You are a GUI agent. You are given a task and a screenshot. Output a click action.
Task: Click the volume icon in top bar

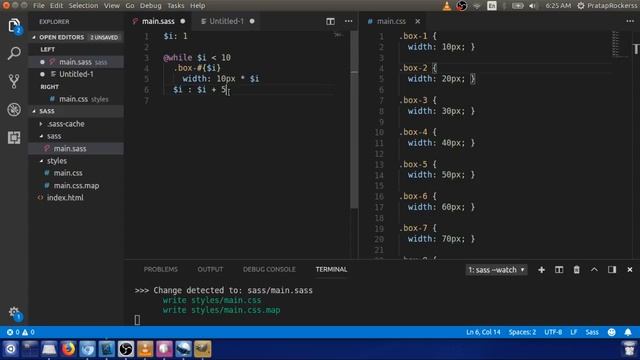tap(533, 6)
